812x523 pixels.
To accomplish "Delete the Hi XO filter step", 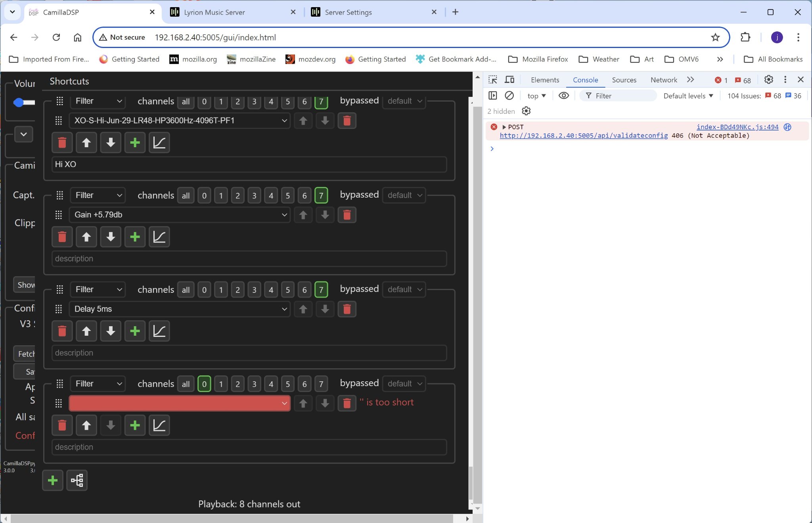I will [x=62, y=143].
